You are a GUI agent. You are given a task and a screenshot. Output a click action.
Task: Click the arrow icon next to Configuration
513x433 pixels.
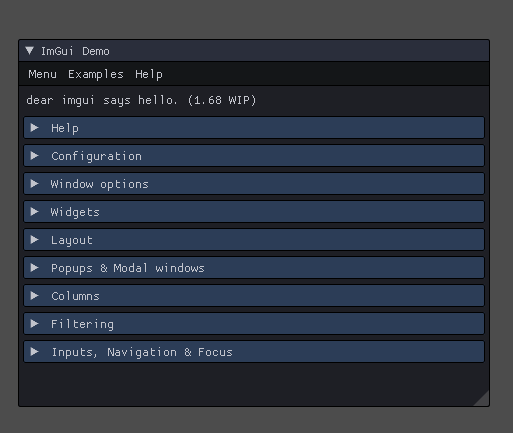pyautogui.click(x=34, y=156)
